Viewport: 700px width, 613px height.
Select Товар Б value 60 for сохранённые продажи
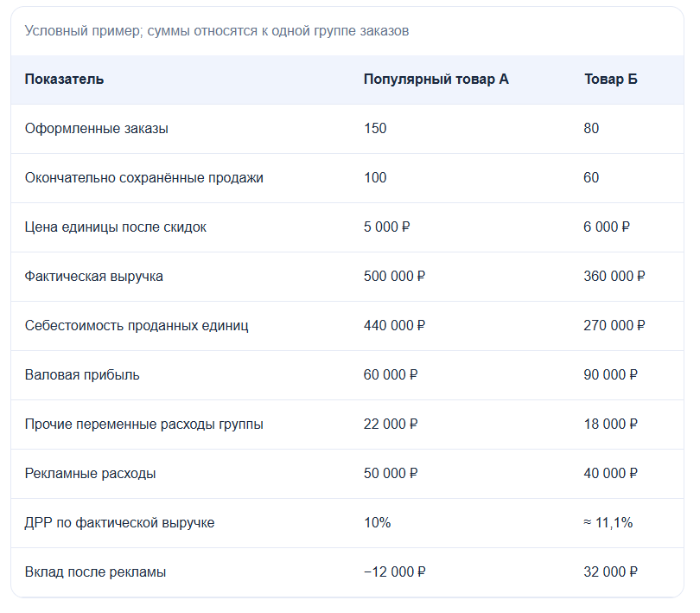click(x=591, y=178)
